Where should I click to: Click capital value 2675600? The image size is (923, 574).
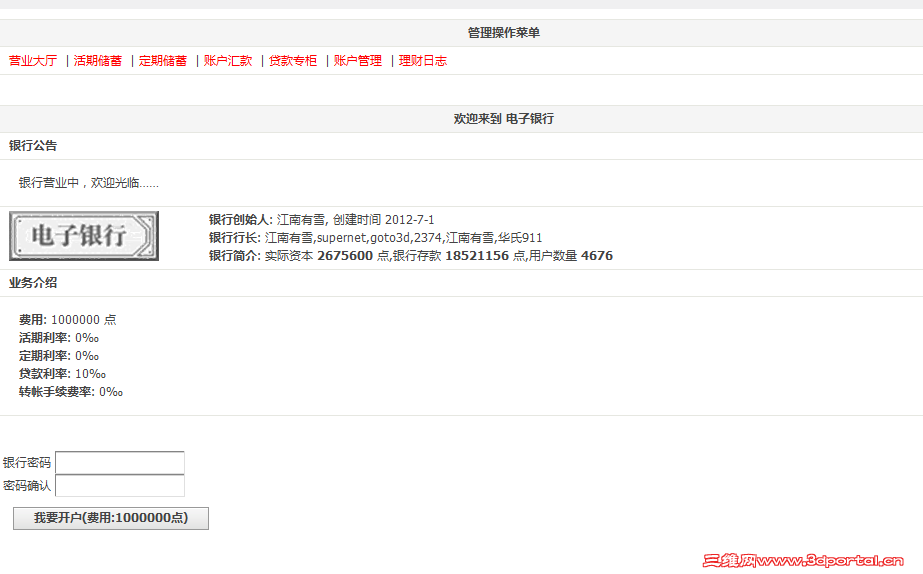coord(345,256)
